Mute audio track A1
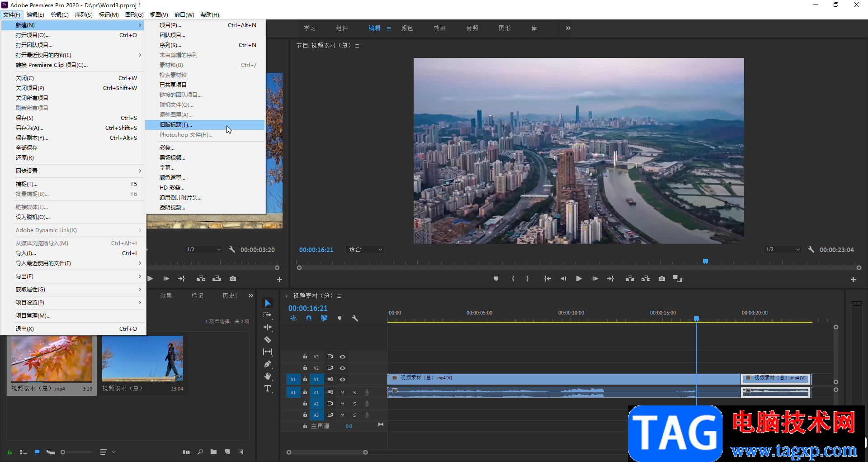This screenshot has height=462, width=868. click(342, 392)
